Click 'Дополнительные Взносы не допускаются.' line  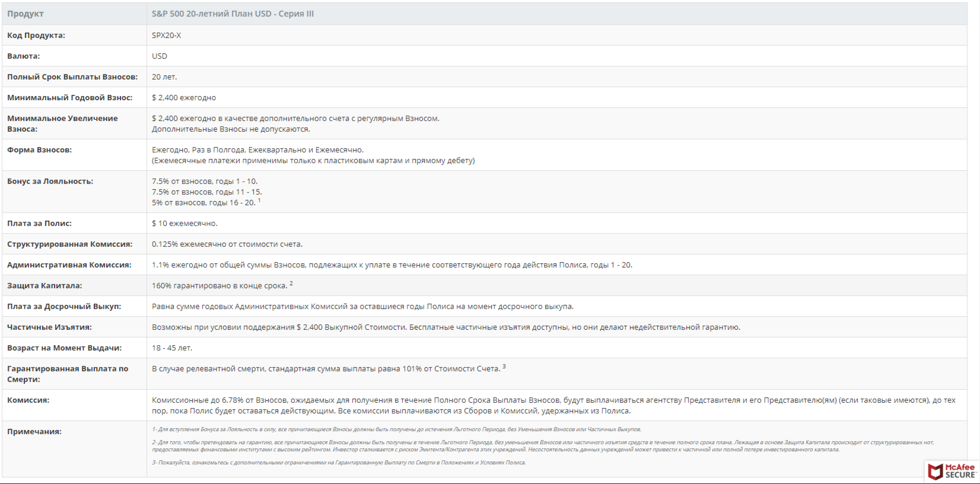pos(231,129)
